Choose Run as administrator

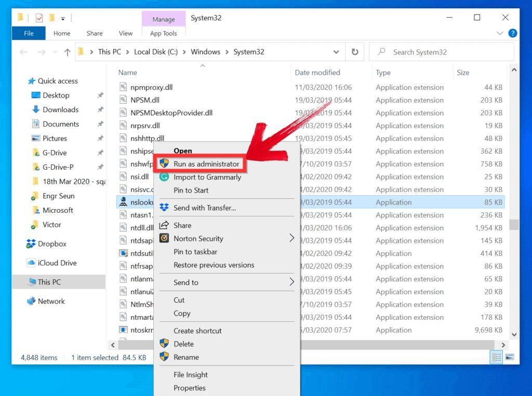coord(206,164)
